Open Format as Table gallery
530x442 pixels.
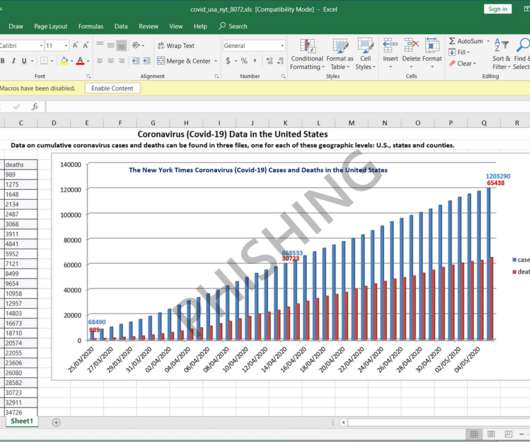(x=339, y=54)
